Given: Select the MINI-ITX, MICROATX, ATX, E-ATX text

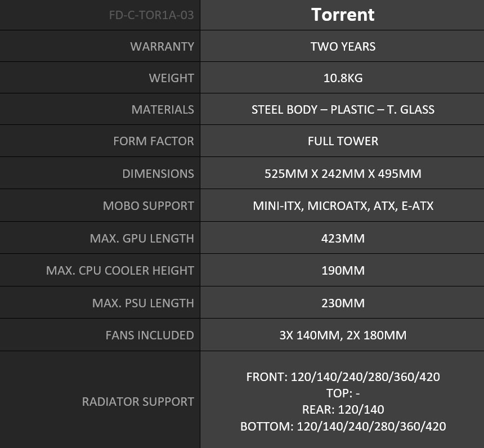Looking at the screenshot, I should tap(343, 205).
